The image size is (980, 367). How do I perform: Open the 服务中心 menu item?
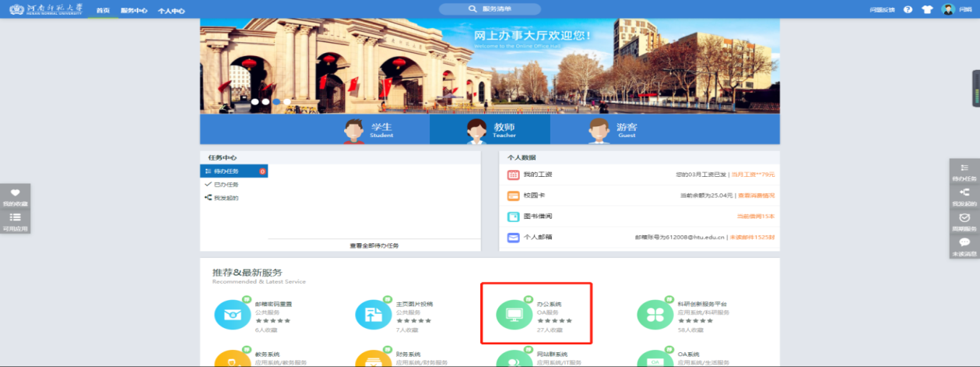(134, 10)
